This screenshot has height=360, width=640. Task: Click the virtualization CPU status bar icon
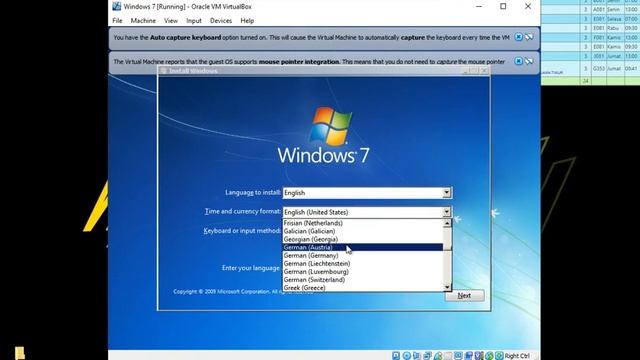(x=478, y=356)
